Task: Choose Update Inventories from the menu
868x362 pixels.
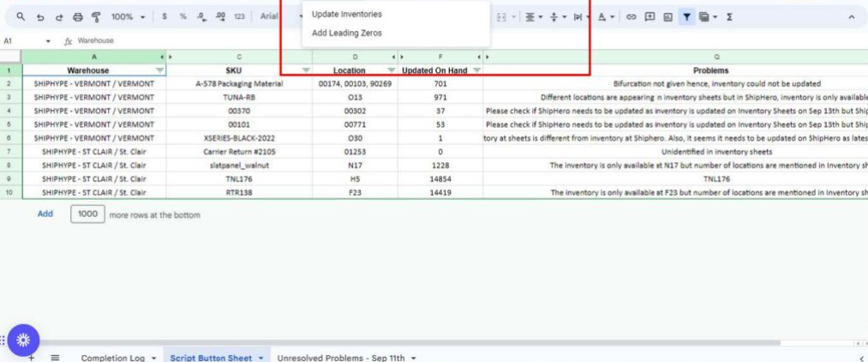Action: (x=347, y=15)
